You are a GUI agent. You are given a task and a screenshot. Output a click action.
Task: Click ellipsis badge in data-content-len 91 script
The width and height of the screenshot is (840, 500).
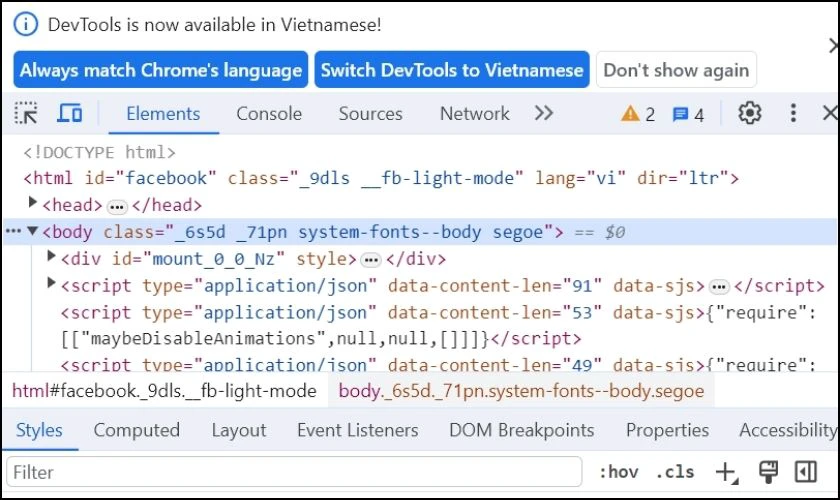[719, 287]
